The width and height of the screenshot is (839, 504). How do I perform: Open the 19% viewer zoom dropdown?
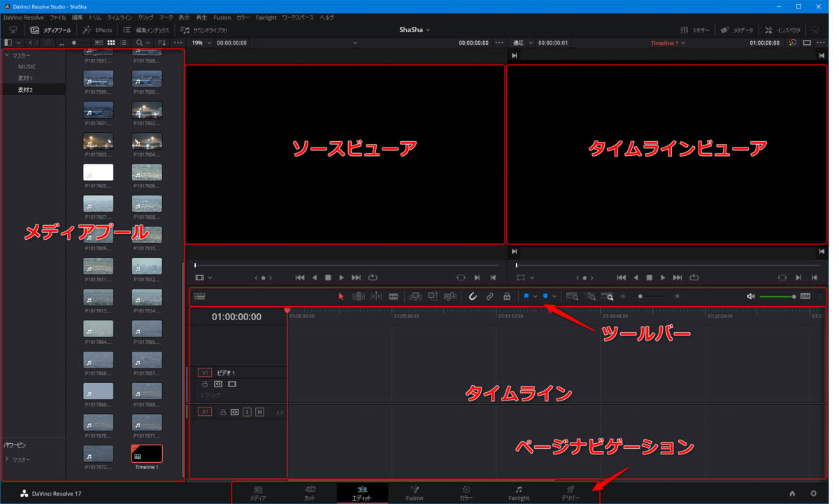click(201, 43)
